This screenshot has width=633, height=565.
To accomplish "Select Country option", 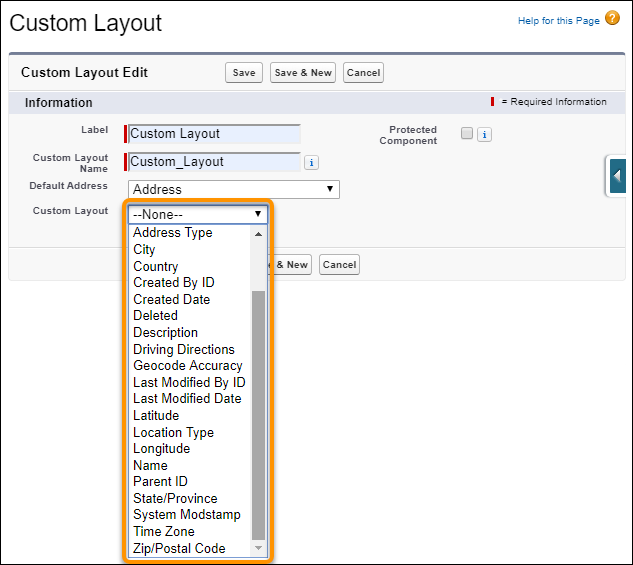I will (x=189, y=266).
